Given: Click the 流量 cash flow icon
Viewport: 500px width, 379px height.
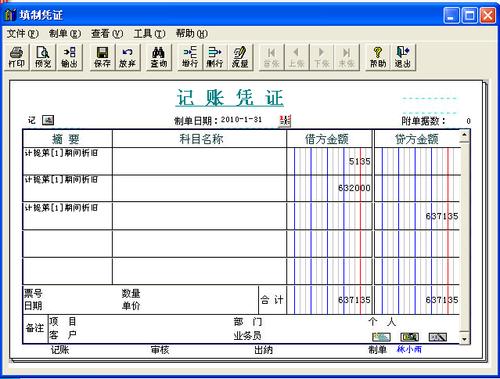Looking at the screenshot, I should coord(240,57).
